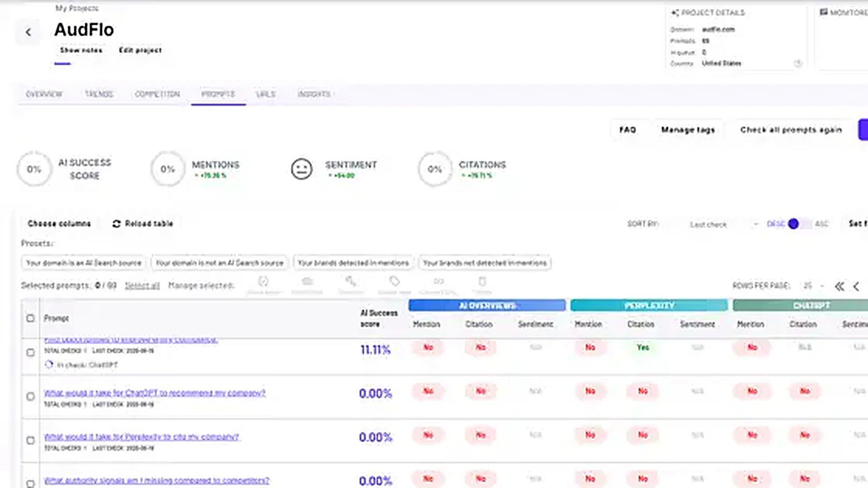Apply preset 'Your domain is an AI Search source'

click(84, 263)
